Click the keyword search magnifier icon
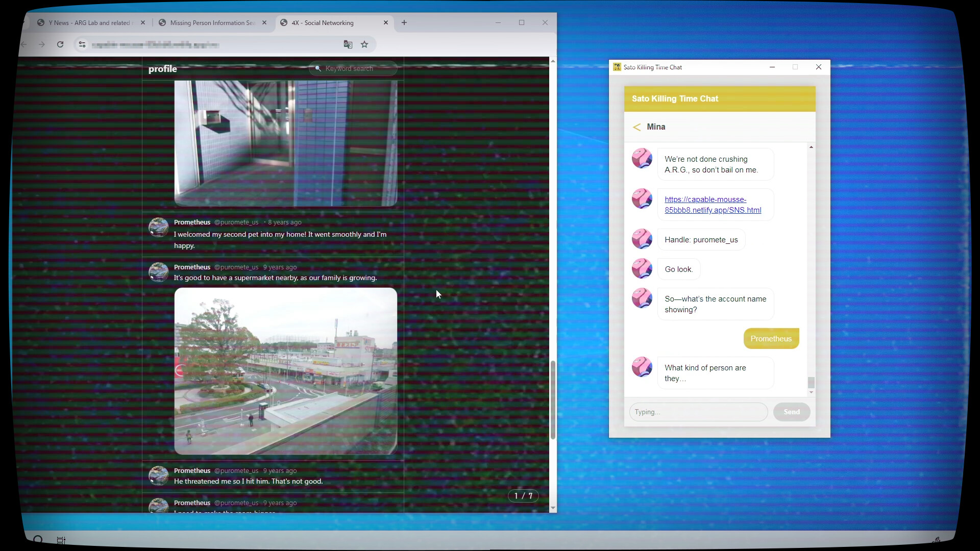980x551 pixels. pos(318,68)
